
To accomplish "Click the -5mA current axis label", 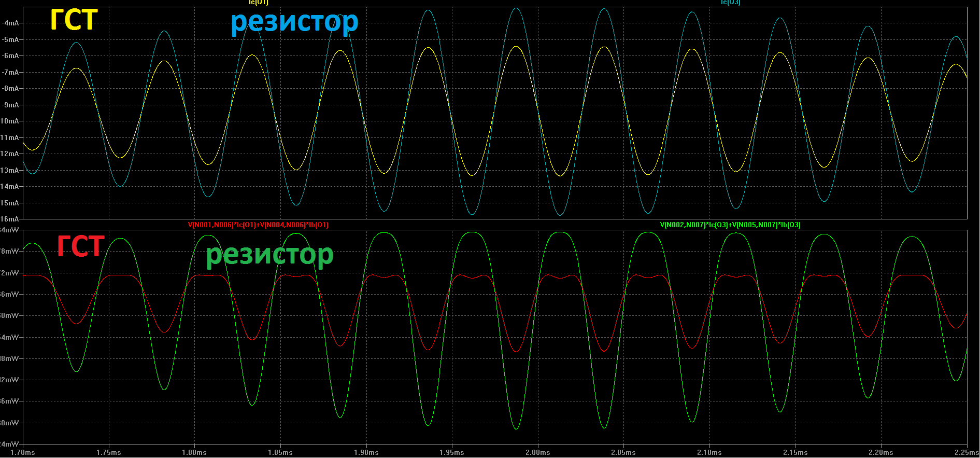I will pos(10,39).
